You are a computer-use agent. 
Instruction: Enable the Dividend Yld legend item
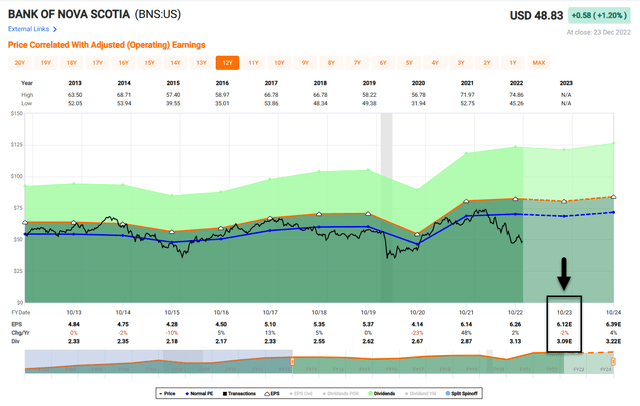(420, 393)
